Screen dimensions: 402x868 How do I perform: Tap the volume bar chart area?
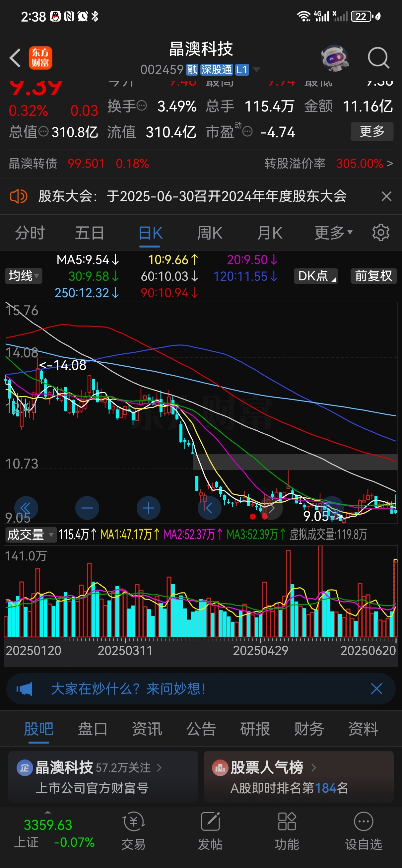pyautogui.click(x=201, y=591)
